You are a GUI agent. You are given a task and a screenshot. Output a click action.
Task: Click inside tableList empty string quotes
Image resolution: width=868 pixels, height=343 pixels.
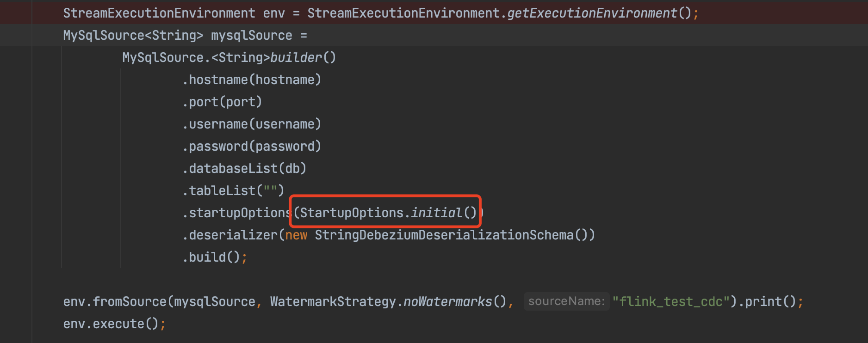(270, 191)
